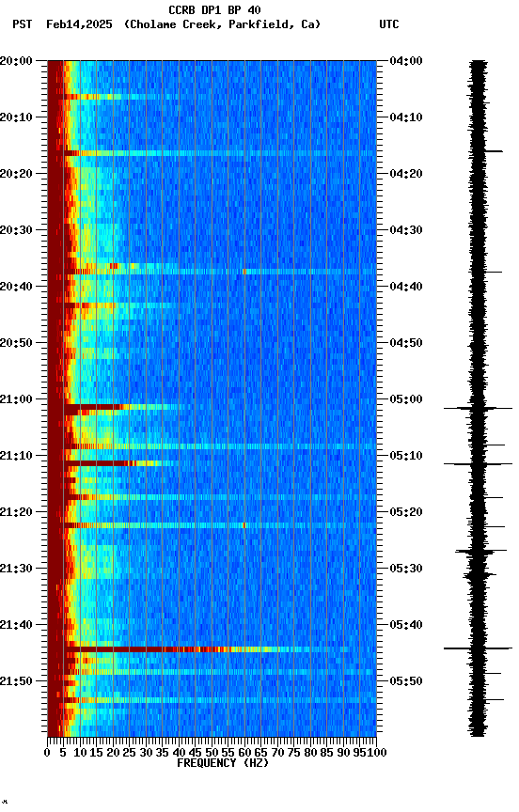Click the '04:00' UTC time label
The width and height of the screenshot is (519, 812).
(406, 60)
